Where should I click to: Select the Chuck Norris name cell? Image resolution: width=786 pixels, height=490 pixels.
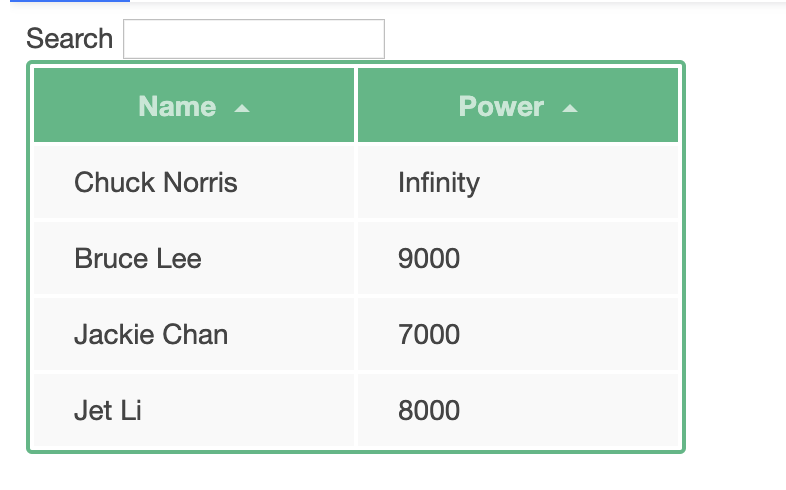[156, 183]
